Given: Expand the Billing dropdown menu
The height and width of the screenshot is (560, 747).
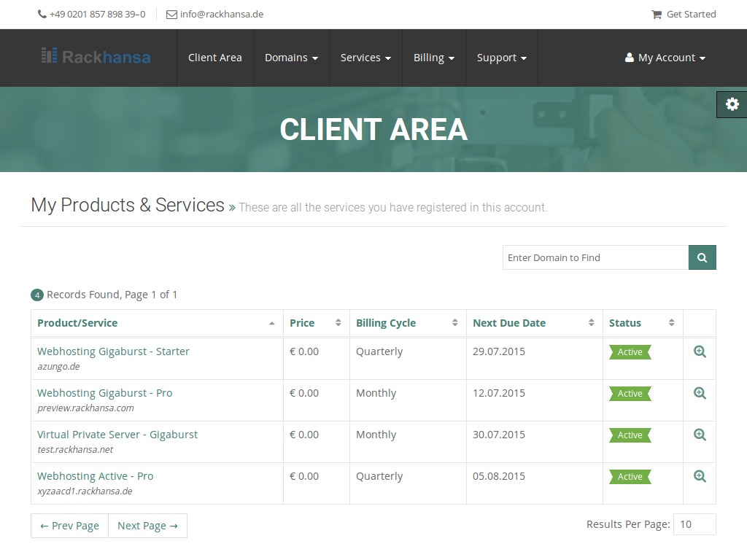Looking at the screenshot, I should tap(433, 58).
